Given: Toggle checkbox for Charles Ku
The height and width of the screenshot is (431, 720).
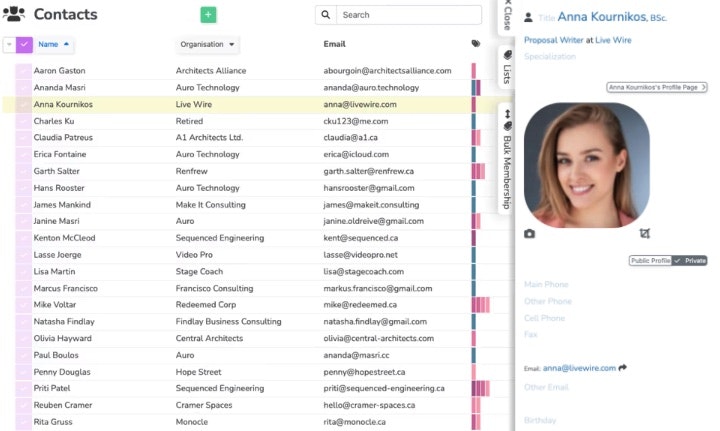Looking at the screenshot, I should point(23,121).
